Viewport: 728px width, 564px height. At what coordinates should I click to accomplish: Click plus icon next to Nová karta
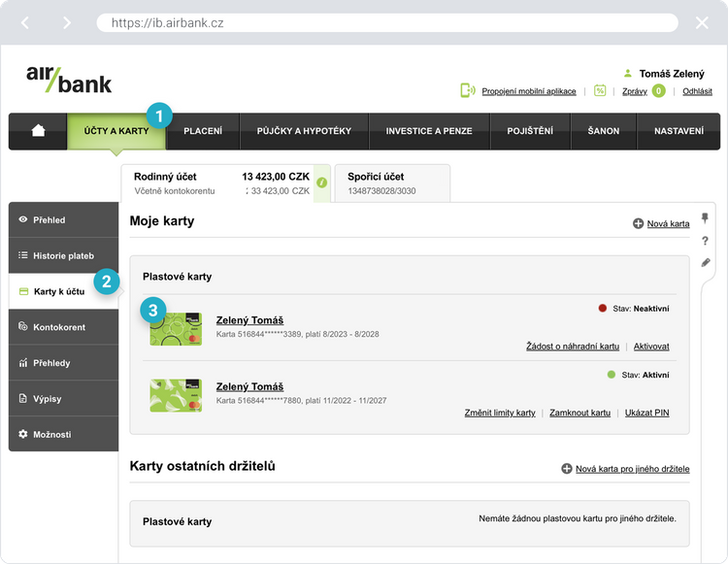pyautogui.click(x=638, y=223)
